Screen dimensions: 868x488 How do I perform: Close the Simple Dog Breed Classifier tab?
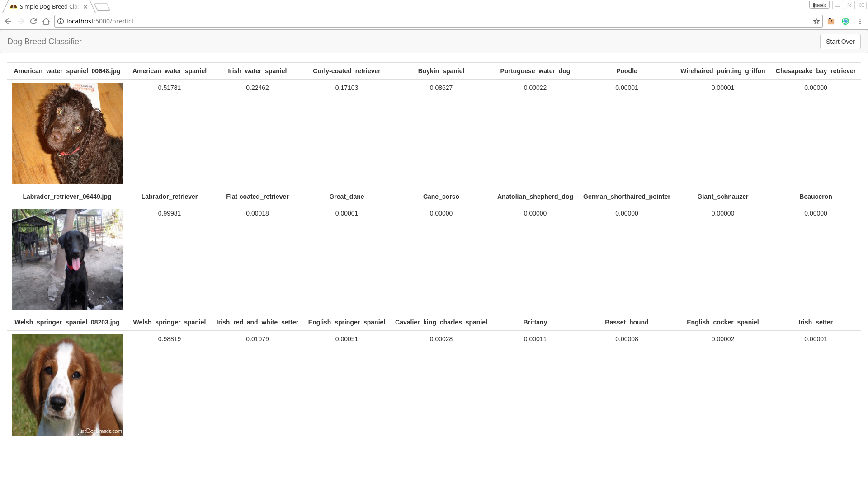pyautogui.click(x=85, y=7)
